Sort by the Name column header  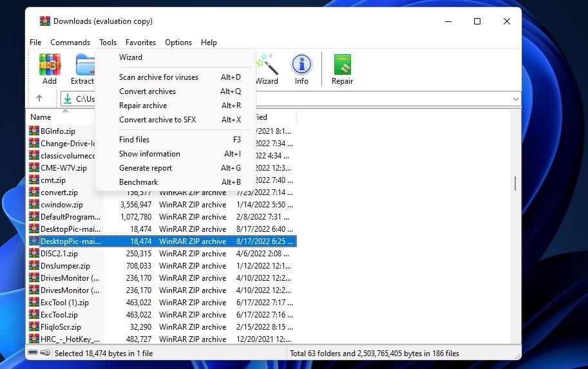coord(41,117)
